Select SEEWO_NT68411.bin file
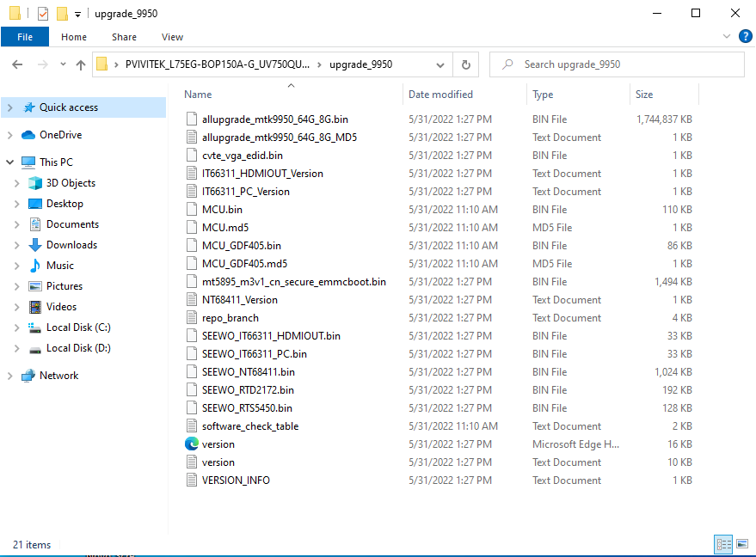Screen dimensions: 756x557 click(249, 372)
